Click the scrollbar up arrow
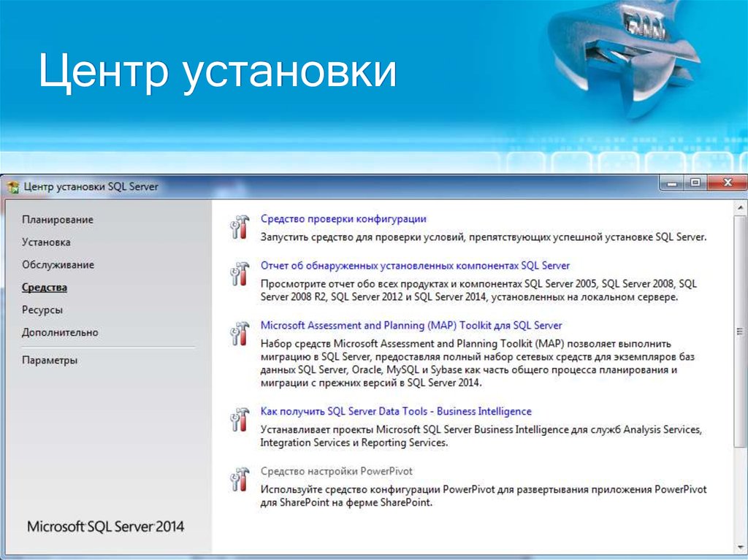This screenshot has height=560, width=748. coord(740,208)
